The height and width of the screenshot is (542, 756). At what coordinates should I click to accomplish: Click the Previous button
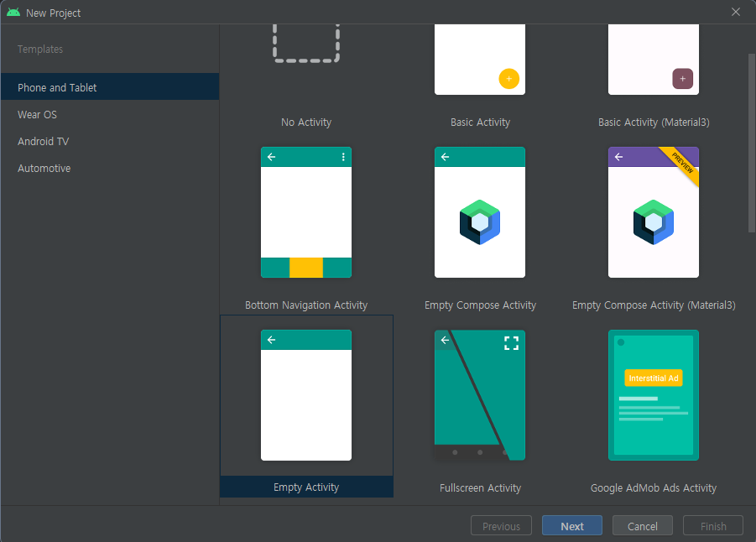coord(501,525)
